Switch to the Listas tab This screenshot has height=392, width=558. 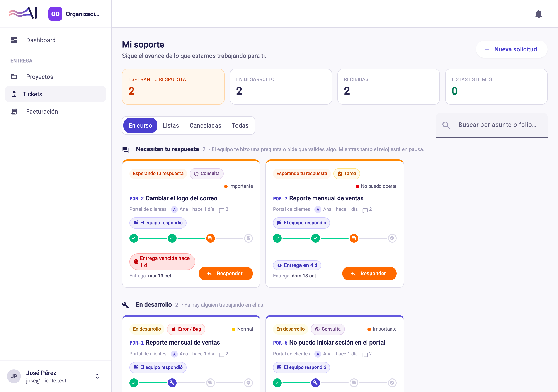(171, 126)
